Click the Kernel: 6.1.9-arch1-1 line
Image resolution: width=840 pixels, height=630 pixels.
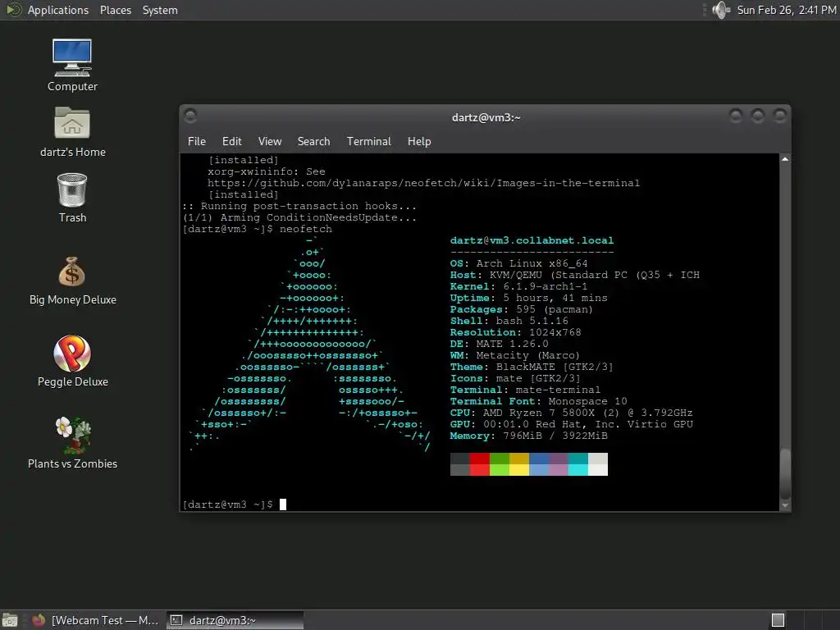click(518, 286)
